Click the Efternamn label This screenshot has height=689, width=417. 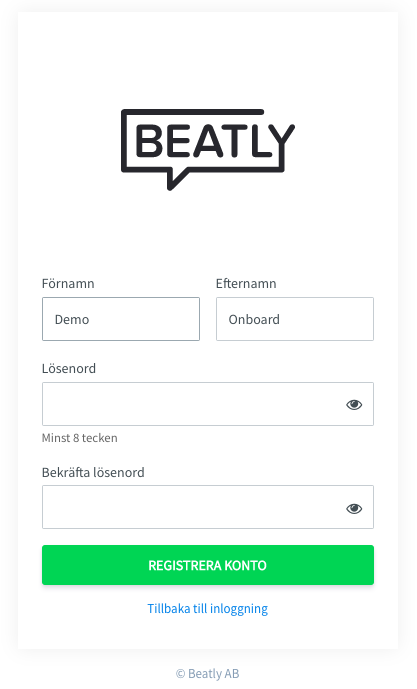(246, 283)
